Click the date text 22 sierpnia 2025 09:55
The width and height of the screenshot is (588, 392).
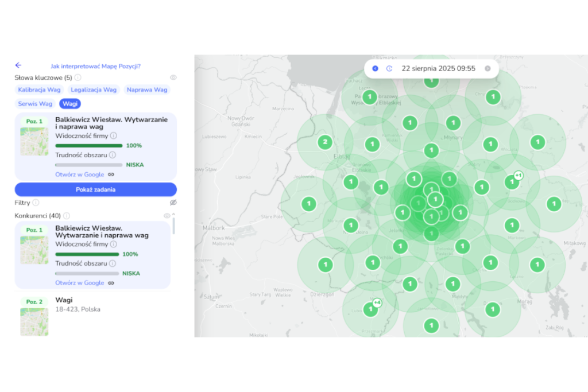(x=438, y=68)
